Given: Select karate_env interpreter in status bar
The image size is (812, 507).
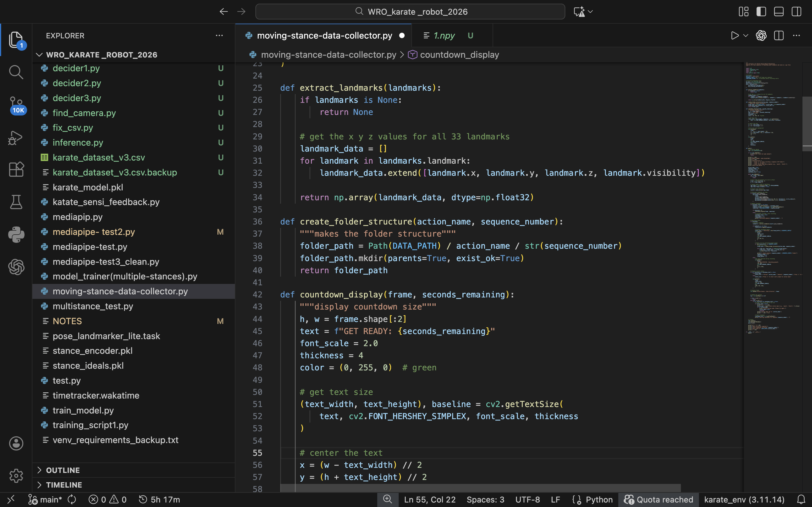Looking at the screenshot, I should pyautogui.click(x=744, y=500).
